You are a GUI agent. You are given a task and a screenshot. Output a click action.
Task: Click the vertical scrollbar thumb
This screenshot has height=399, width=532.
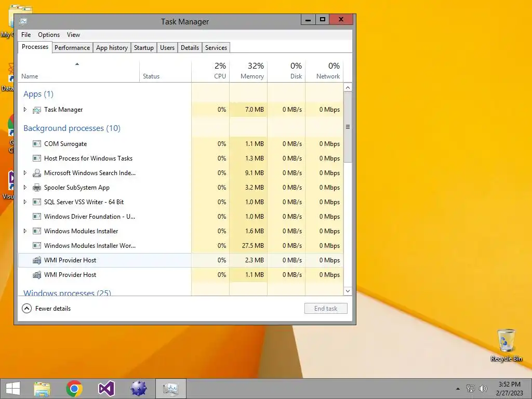click(x=348, y=127)
